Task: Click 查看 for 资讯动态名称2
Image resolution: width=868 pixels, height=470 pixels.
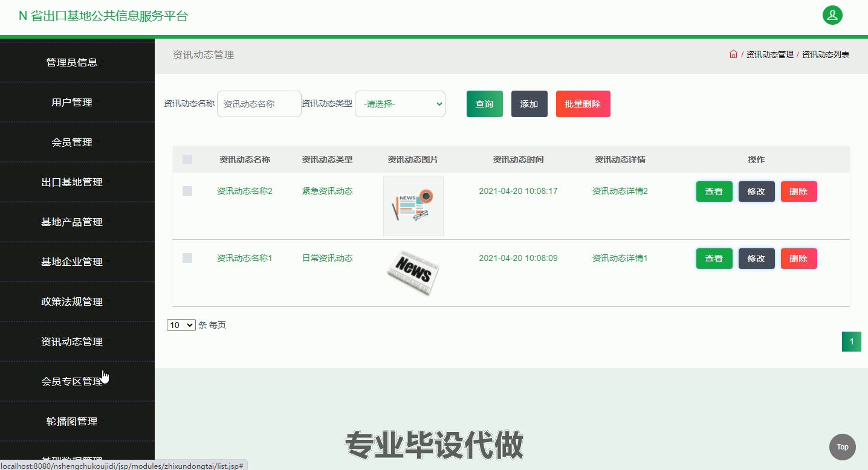Action: [x=714, y=192]
